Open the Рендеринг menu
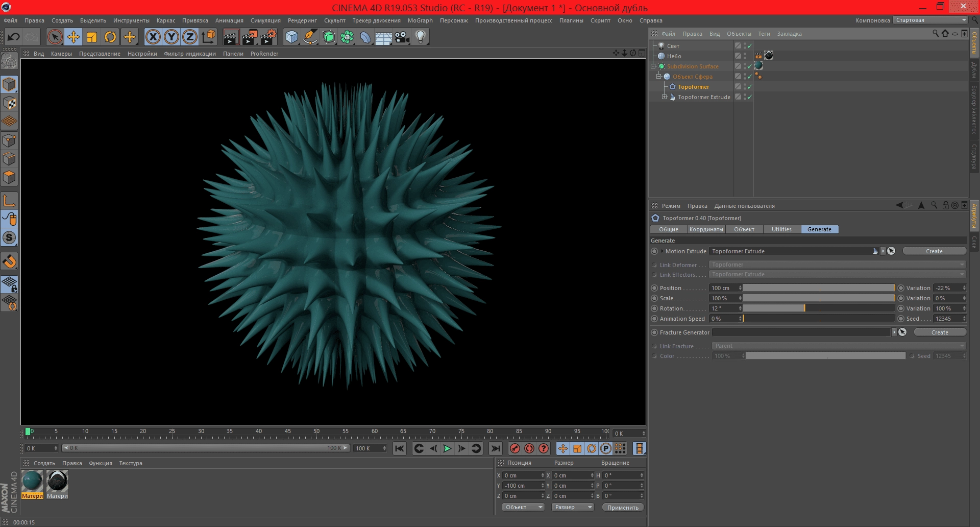Image resolution: width=980 pixels, height=527 pixels. click(302, 20)
